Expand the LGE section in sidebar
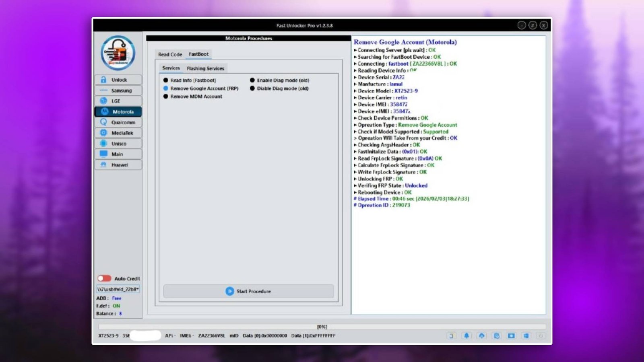 [x=118, y=101]
